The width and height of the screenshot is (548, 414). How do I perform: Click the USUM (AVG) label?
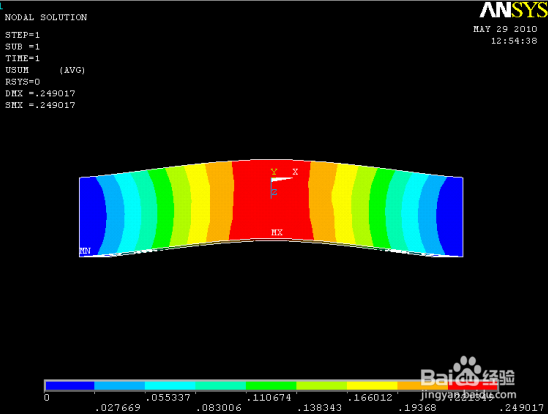[45, 70]
